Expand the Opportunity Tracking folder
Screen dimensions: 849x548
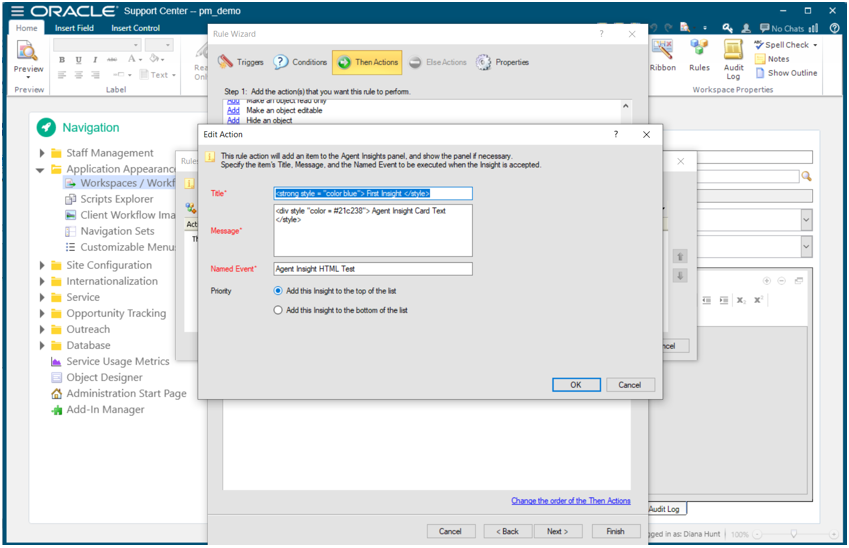click(42, 314)
